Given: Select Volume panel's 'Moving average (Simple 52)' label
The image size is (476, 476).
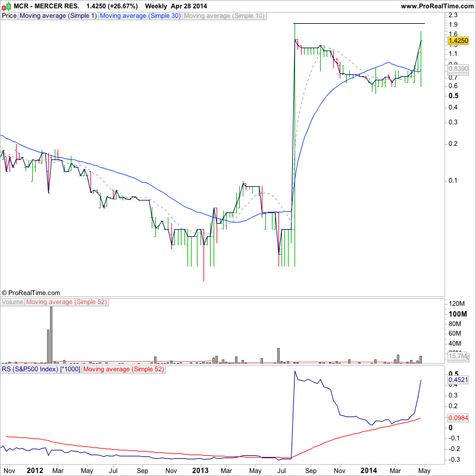Looking at the screenshot, I should [67, 302].
